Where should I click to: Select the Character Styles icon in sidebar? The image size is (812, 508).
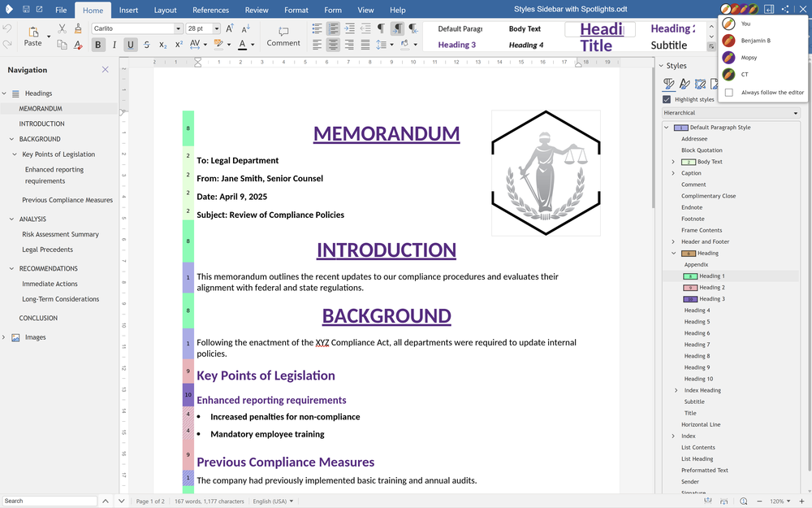[x=685, y=84]
